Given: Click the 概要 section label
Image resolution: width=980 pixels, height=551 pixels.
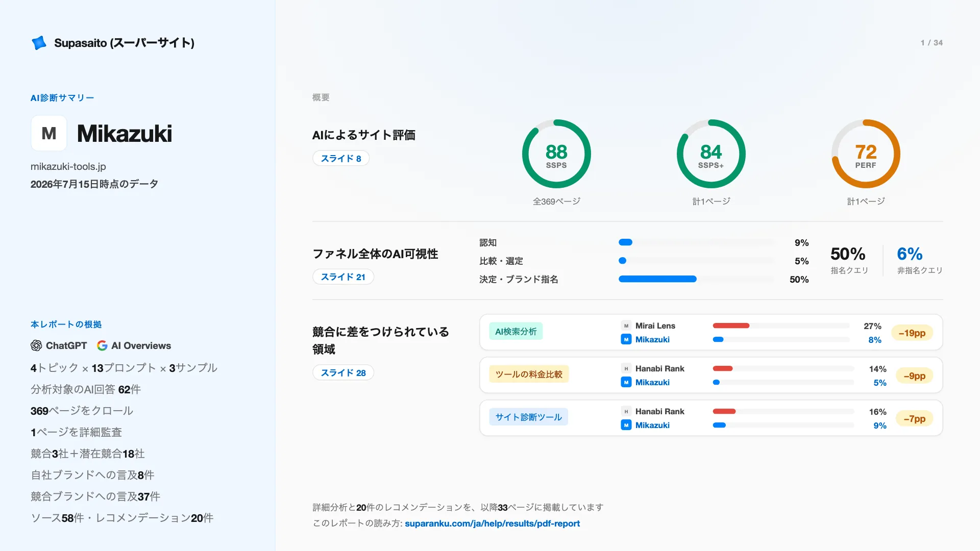Looking at the screenshot, I should pyautogui.click(x=321, y=97).
